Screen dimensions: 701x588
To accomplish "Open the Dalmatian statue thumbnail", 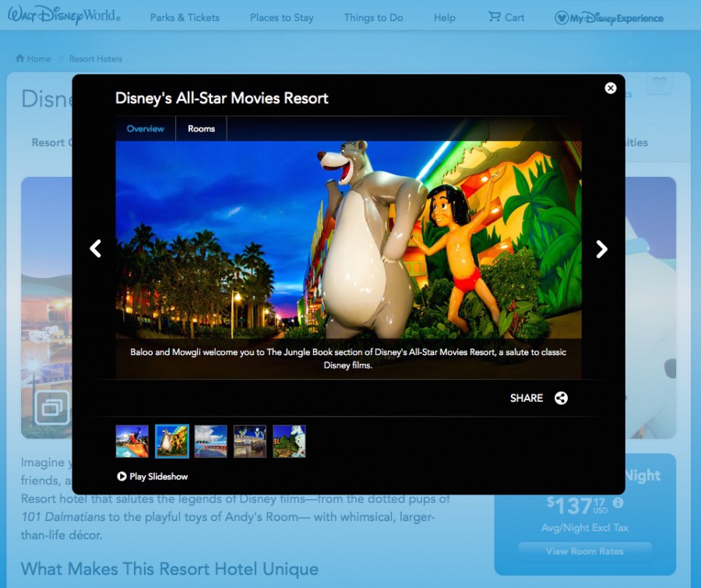I will click(289, 442).
